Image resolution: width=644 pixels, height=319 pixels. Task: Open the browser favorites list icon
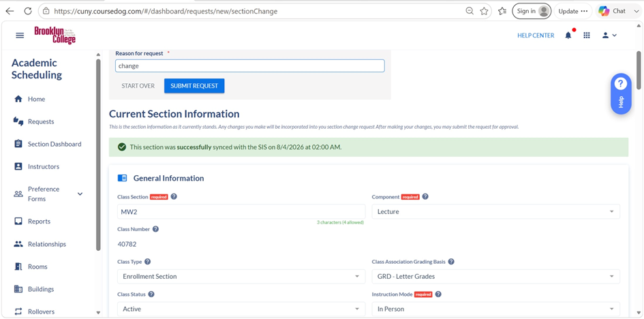[502, 11]
